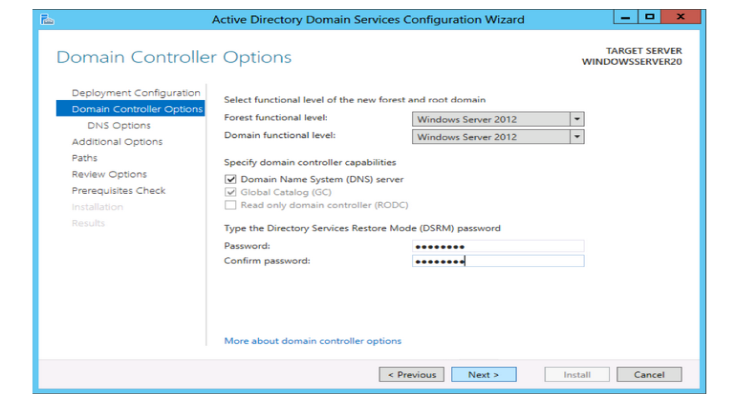Uncheck Domain Name System (DNS) server
The width and height of the screenshot is (739, 402).
click(x=231, y=179)
